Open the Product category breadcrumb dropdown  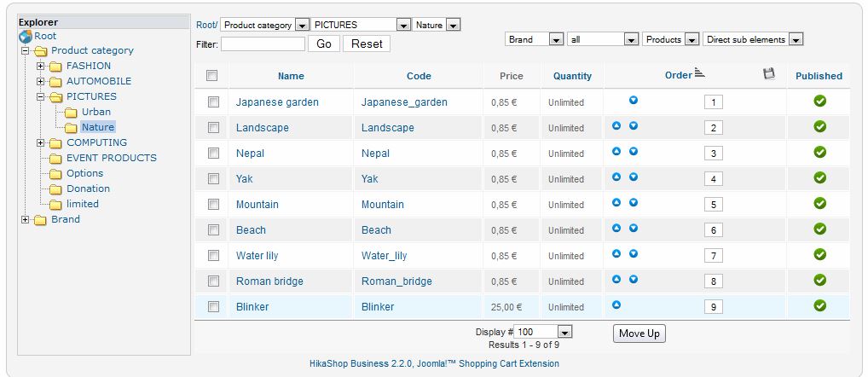point(264,25)
